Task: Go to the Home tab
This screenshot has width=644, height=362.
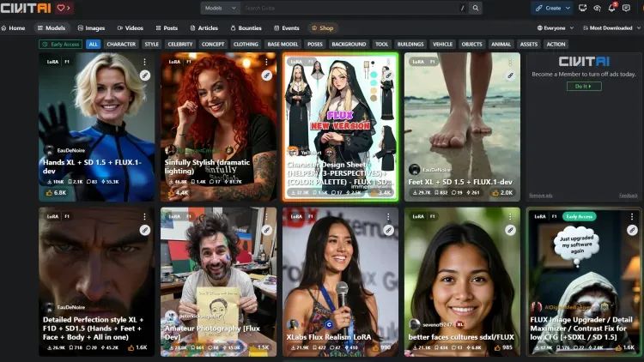Action: coord(13,28)
